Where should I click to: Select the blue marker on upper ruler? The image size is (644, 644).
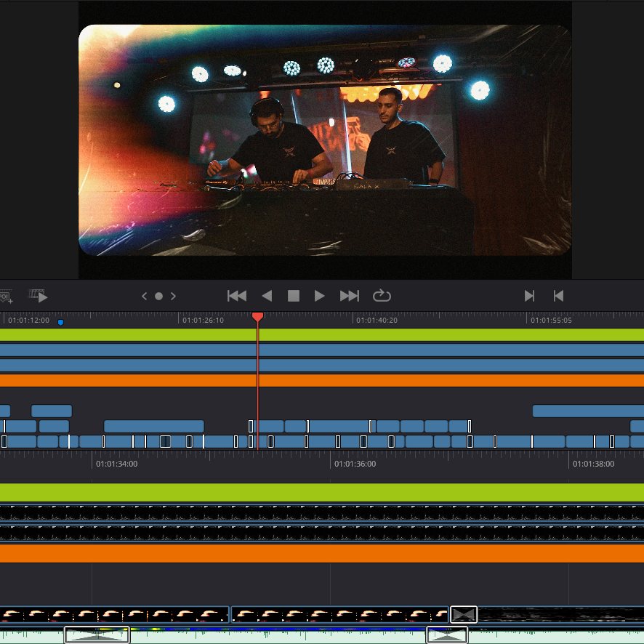[61, 323]
